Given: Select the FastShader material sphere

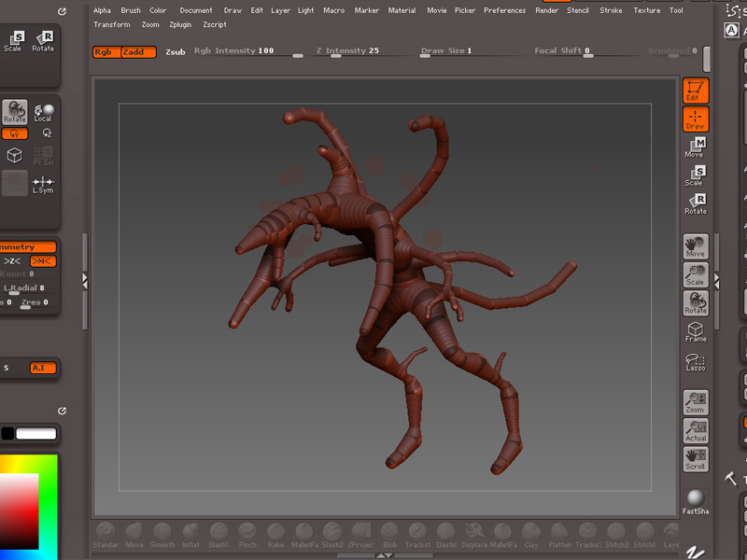Looking at the screenshot, I should point(696,502).
